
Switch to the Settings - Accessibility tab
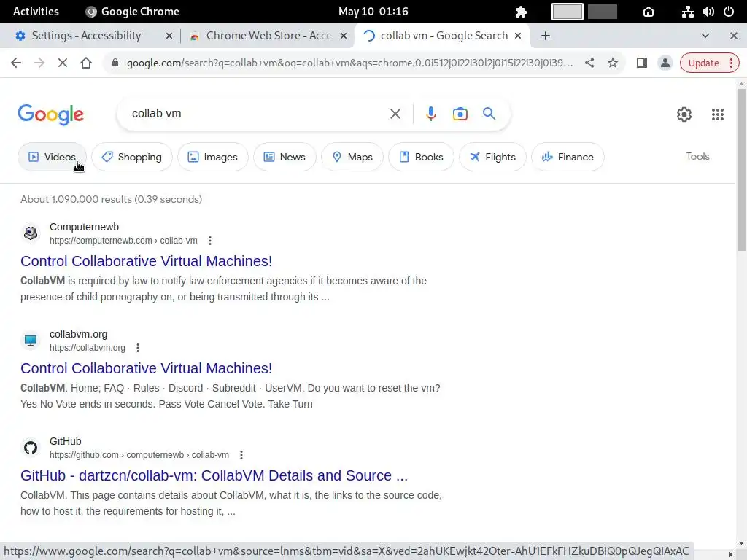coord(86,36)
